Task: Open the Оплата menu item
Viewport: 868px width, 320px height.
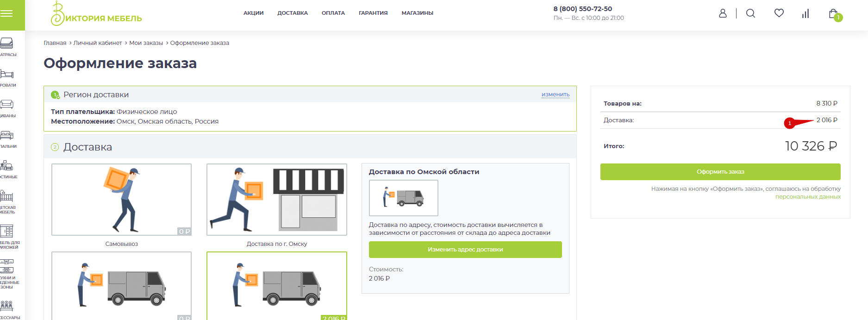Action: tap(333, 13)
